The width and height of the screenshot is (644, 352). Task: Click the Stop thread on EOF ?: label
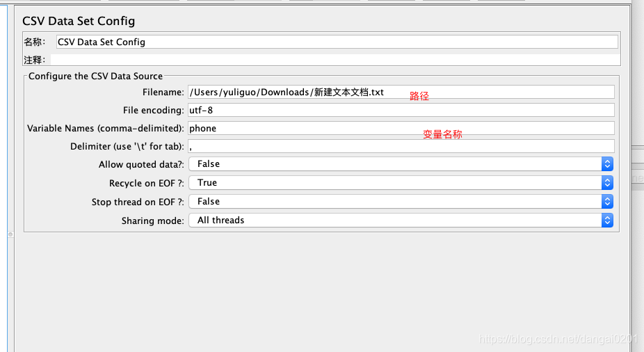pyautogui.click(x=138, y=202)
